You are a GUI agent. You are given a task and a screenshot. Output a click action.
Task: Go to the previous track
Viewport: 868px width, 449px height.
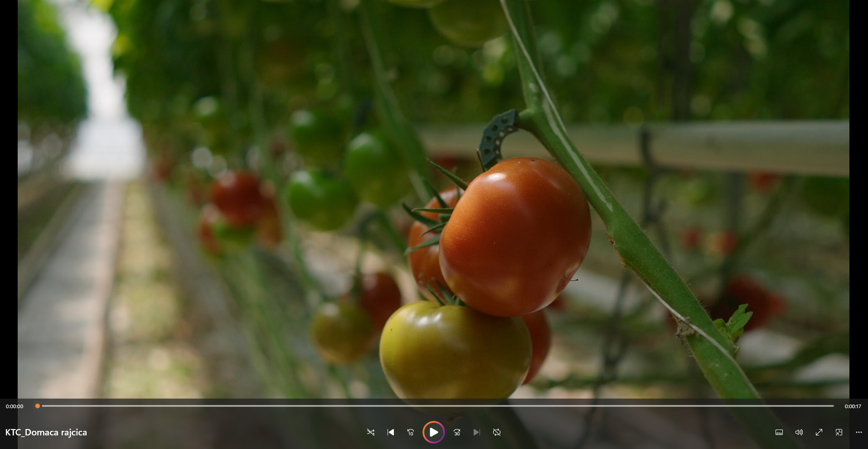tap(391, 432)
